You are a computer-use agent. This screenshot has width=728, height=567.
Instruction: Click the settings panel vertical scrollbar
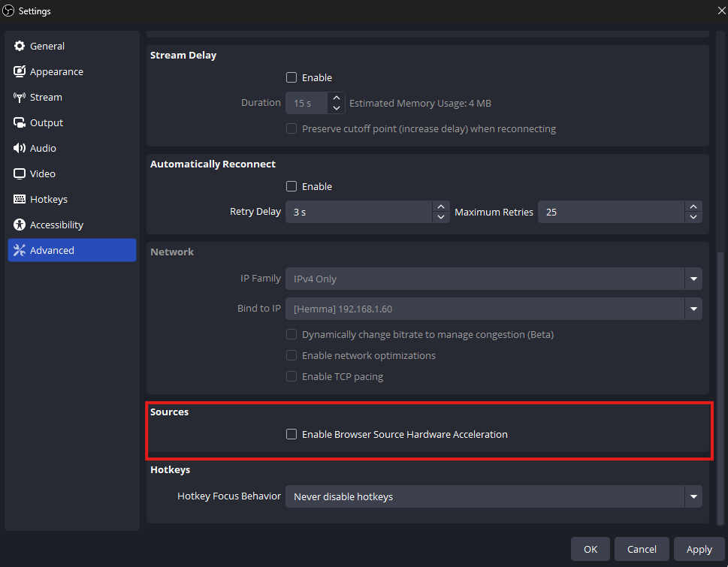720,389
